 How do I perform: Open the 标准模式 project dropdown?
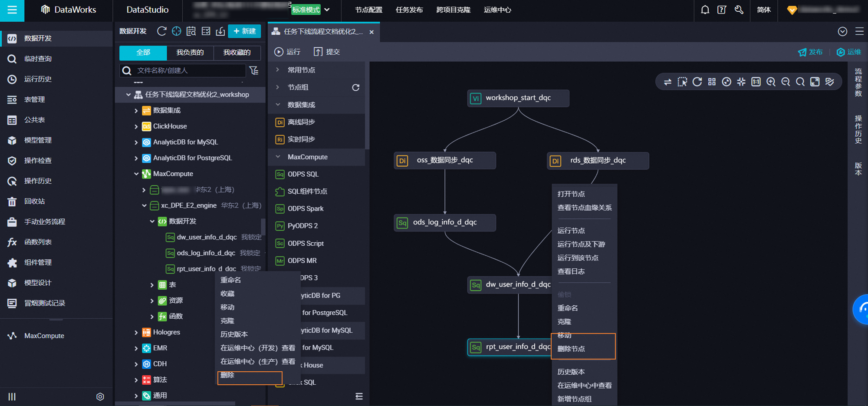click(311, 10)
